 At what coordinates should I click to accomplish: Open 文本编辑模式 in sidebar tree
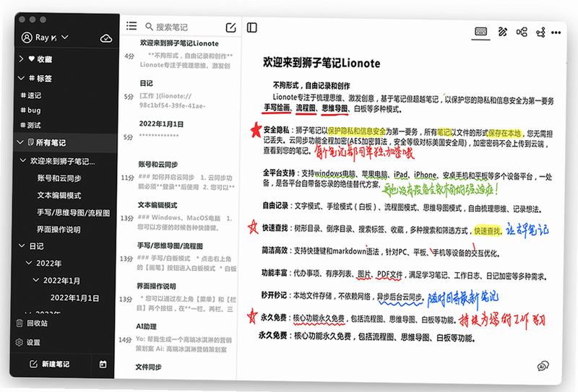point(59,195)
